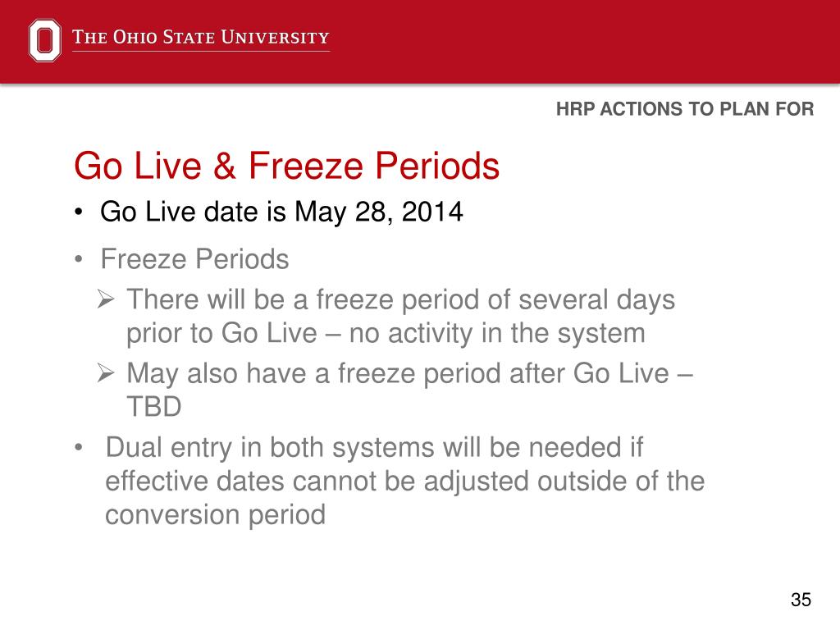Click the TBD text
The image size is (840, 630).
click(153, 407)
